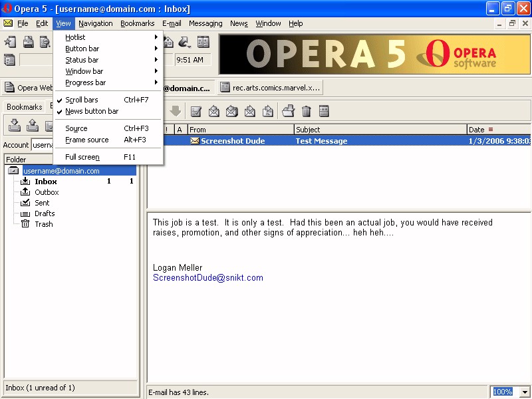532x399 pixels.
Task: Click the cascade windows icon beside address field
Action: (9, 60)
